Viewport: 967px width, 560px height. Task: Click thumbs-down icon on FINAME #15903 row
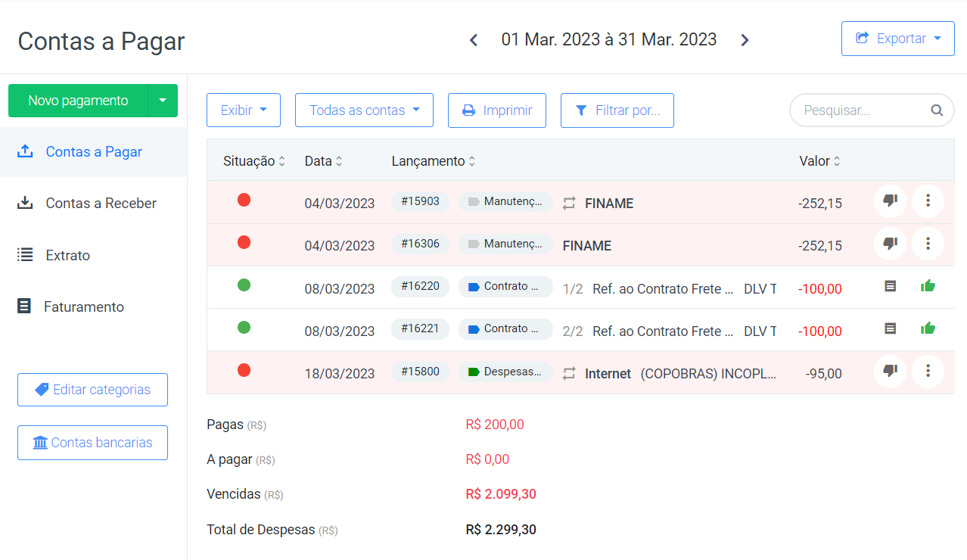click(x=890, y=201)
